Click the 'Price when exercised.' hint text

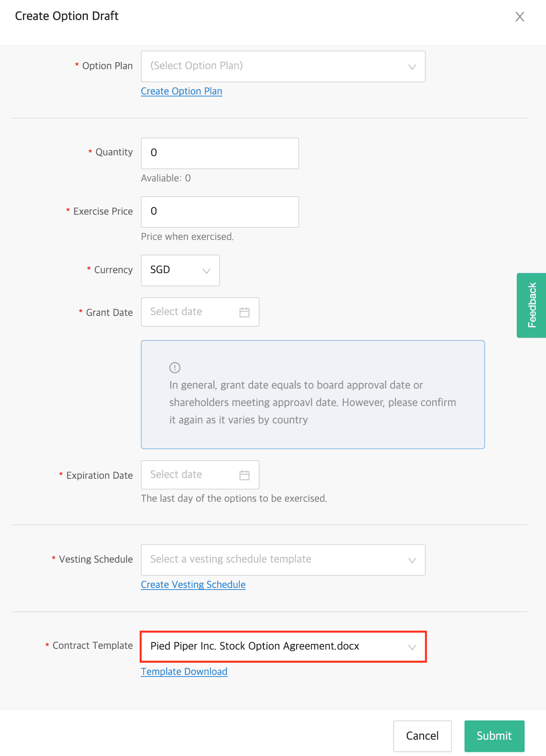pyautogui.click(x=188, y=237)
